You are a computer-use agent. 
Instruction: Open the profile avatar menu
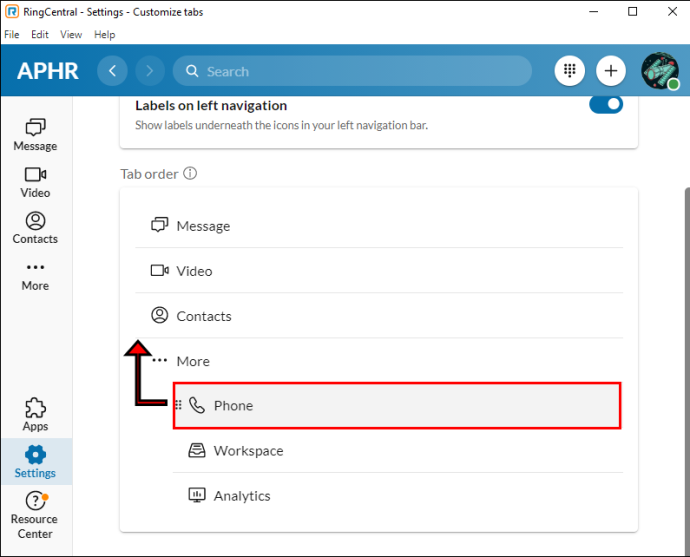click(660, 71)
